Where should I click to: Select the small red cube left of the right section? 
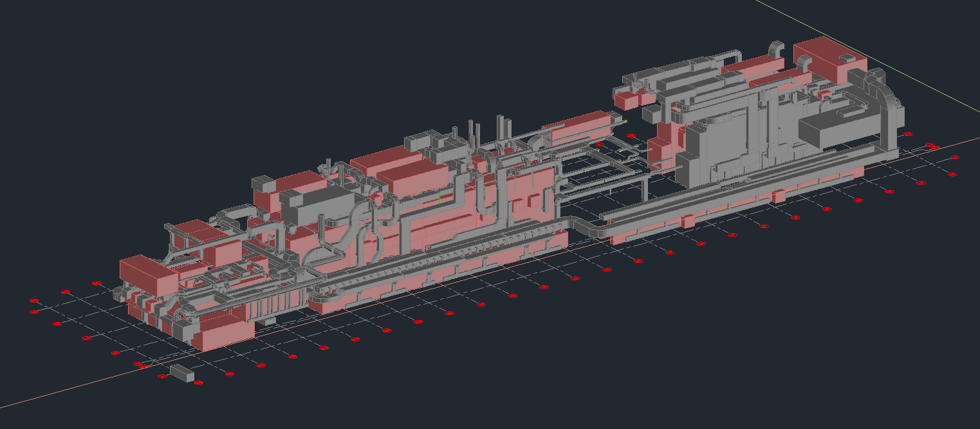625,99
